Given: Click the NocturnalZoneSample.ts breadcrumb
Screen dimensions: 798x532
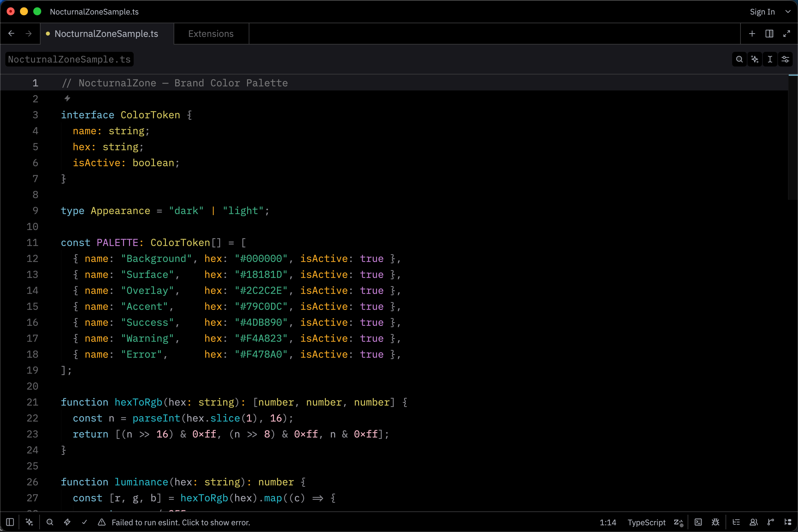Looking at the screenshot, I should pos(69,60).
